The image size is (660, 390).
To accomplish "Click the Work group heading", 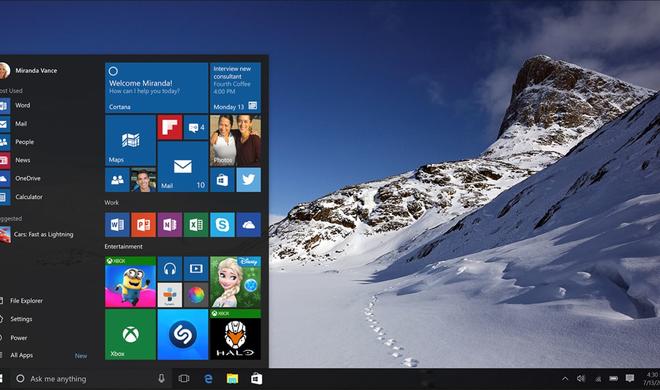I will (112, 202).
